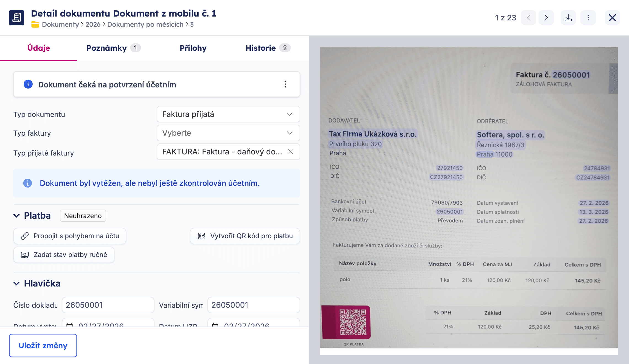Go to the next document arrow
629x364 pixels.
tap(546, 18)
